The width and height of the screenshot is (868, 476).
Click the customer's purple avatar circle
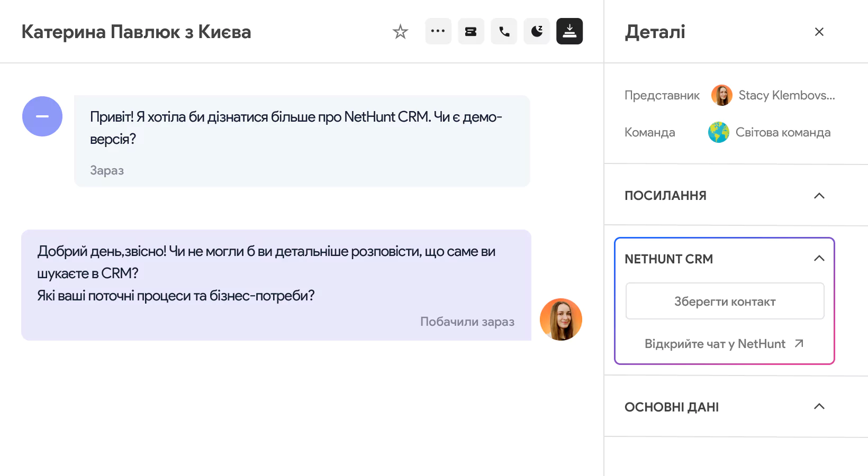point(42,116)
